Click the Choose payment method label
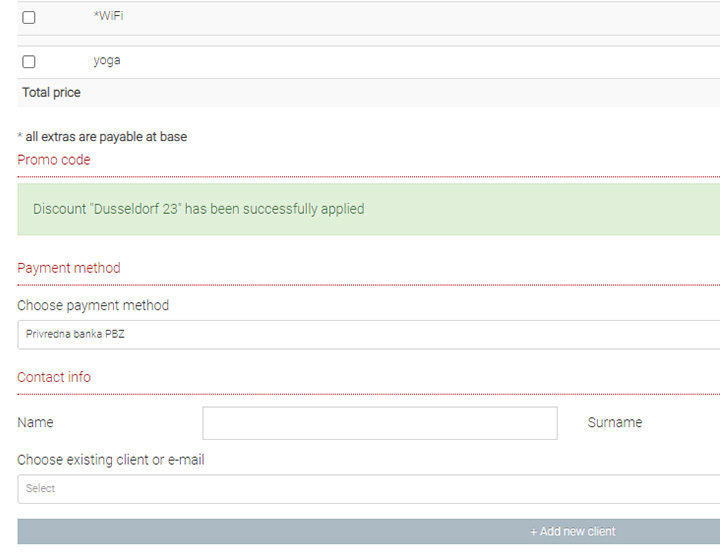This screenshot has width=720, height=552. coord(93,306)
